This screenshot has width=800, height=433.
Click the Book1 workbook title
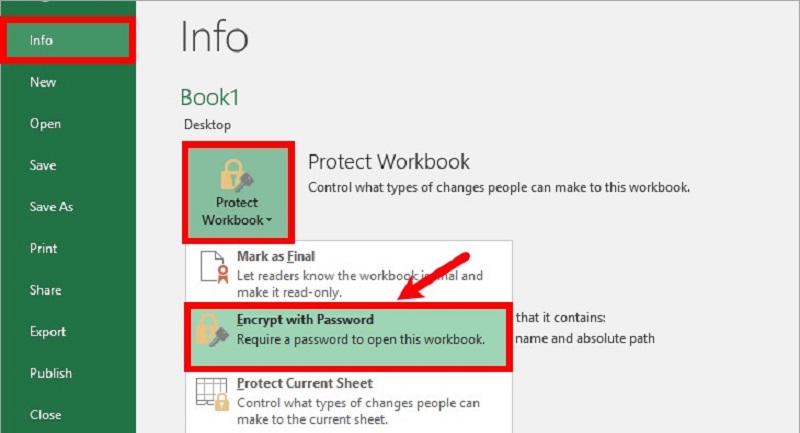click(210, 97)
